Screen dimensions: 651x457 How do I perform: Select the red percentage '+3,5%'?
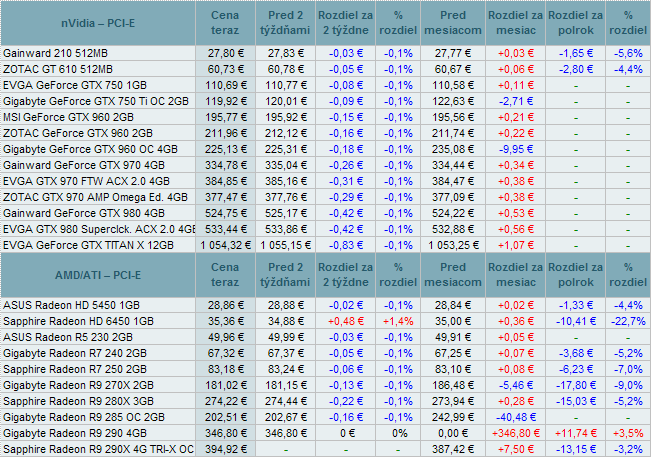tap(628, 433)
